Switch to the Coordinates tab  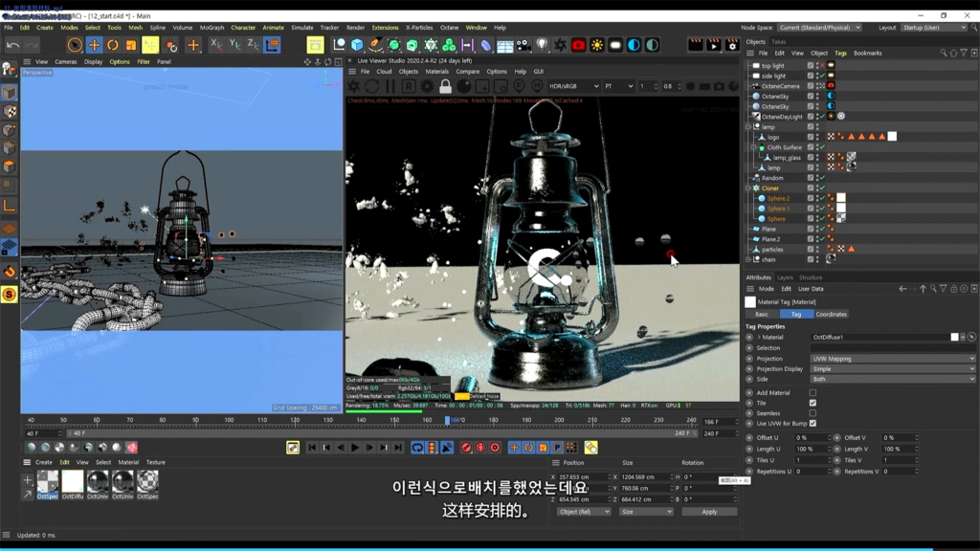[x=831, y=314]
